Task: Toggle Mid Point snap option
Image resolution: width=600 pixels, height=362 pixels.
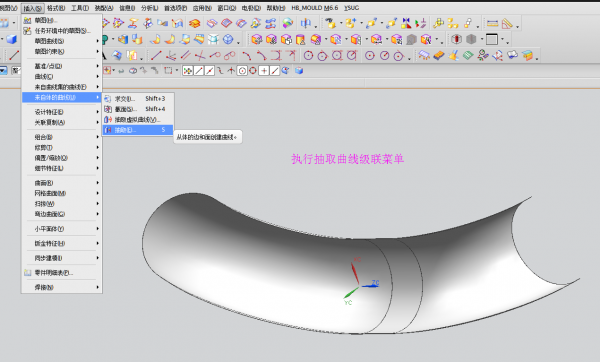Action: (209, 71)
